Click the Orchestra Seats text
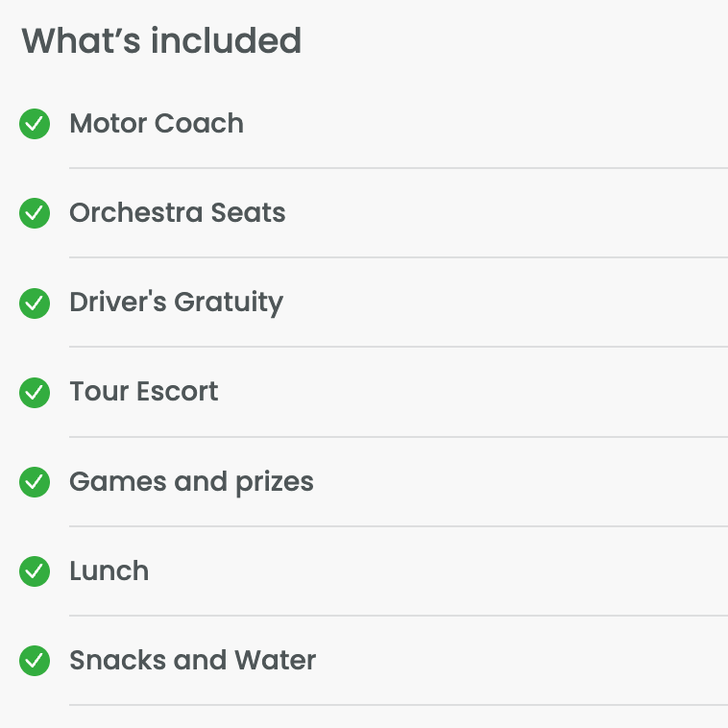Screen dimensions: 728x728 (178, 213)
